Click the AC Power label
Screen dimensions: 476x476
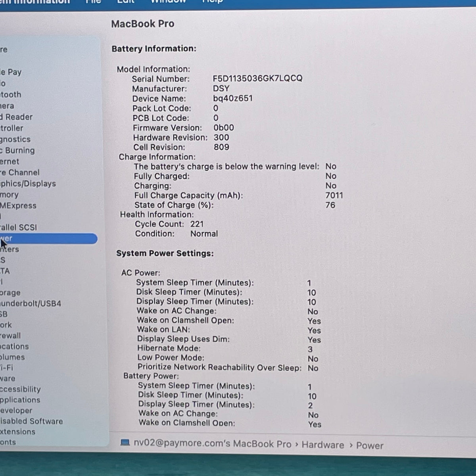(141, 273)
